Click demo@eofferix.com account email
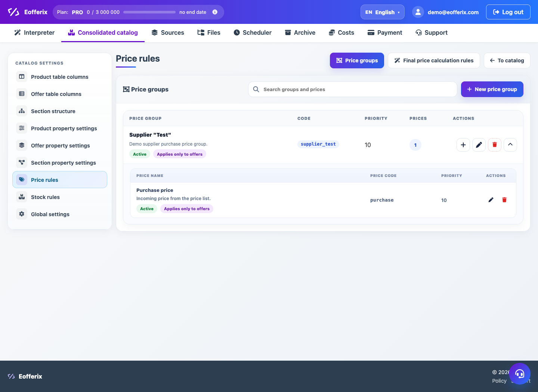538x392 pixels. point(453,12)
